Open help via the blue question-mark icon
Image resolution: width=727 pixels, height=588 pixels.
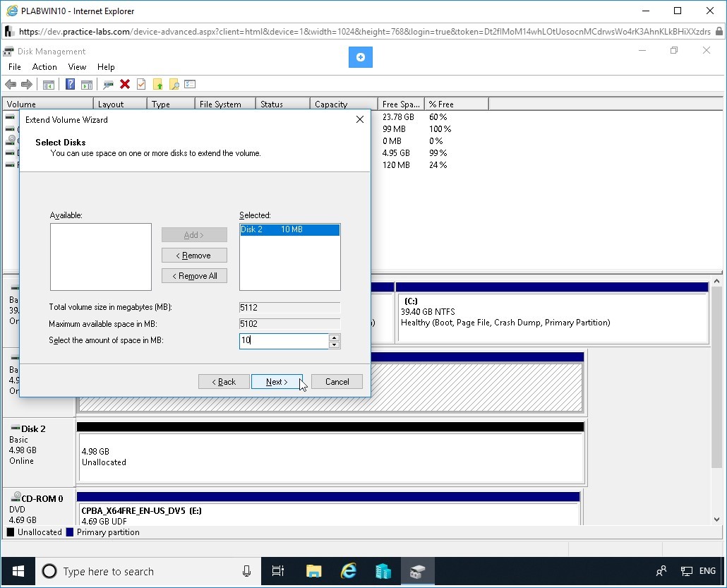(x=70, y=84)
